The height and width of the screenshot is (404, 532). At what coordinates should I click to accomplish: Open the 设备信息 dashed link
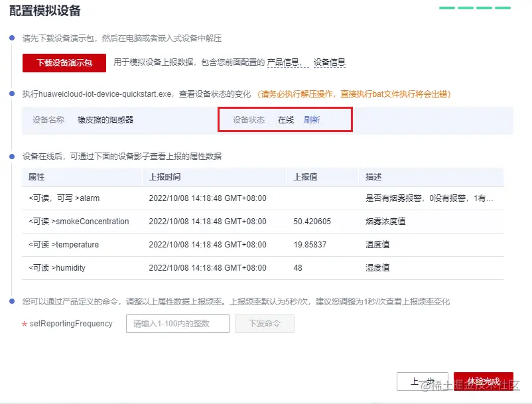329,62
